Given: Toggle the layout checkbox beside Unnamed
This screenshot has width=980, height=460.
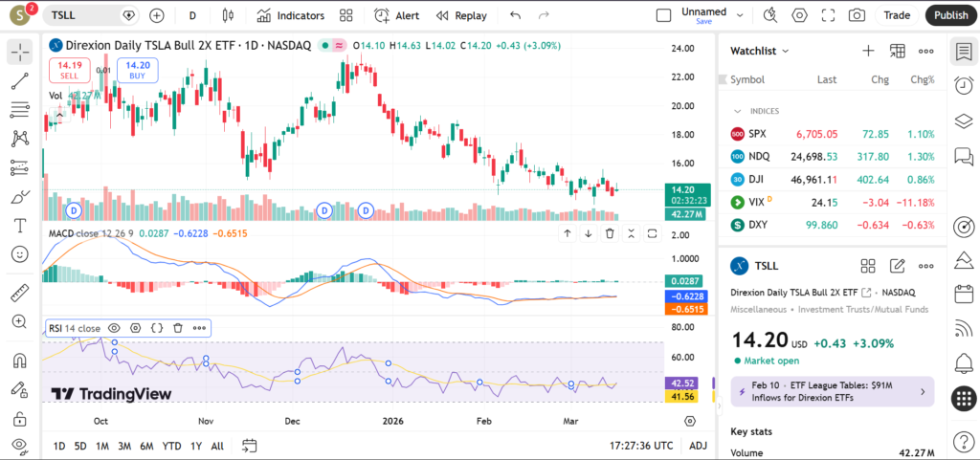Looking at the screenshot, I should [x=663, y=15].
